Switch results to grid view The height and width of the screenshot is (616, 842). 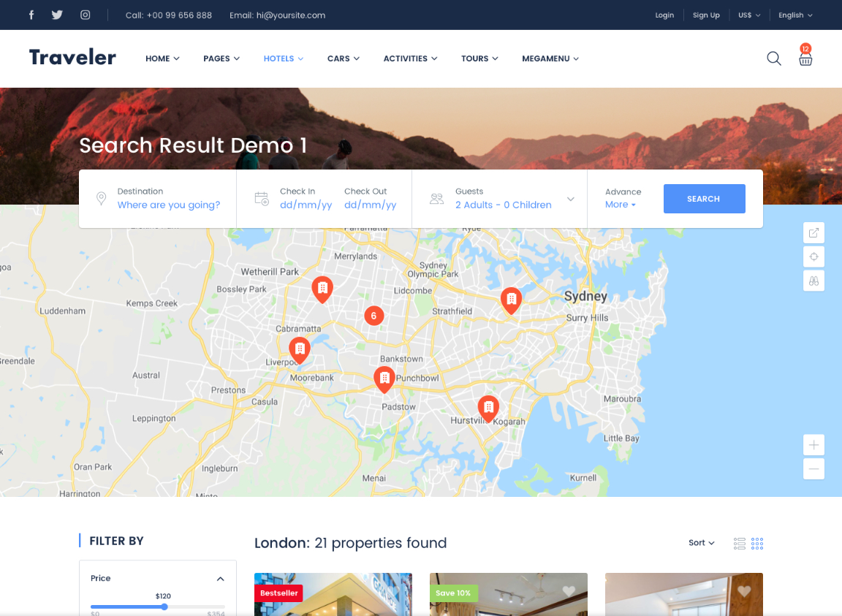[x=757, y=543]
